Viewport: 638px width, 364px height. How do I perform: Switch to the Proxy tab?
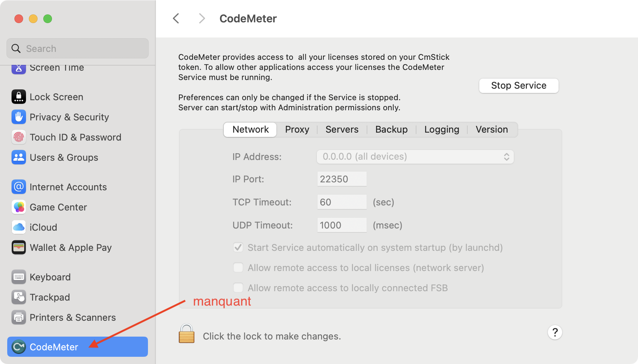297,129
